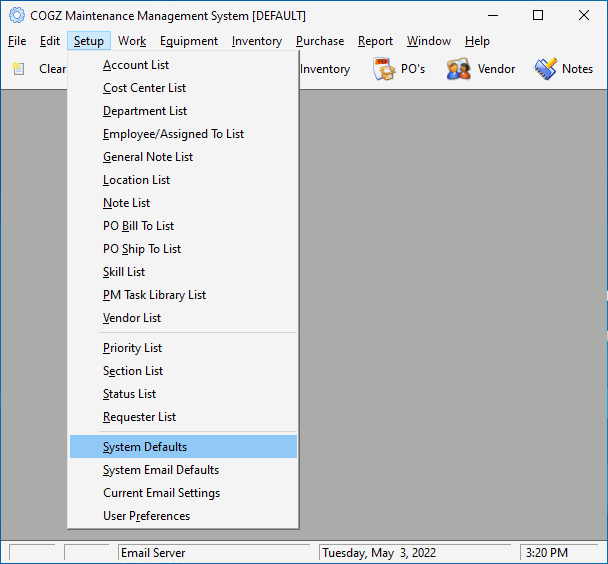Open the Report menu

coord(375,41)
